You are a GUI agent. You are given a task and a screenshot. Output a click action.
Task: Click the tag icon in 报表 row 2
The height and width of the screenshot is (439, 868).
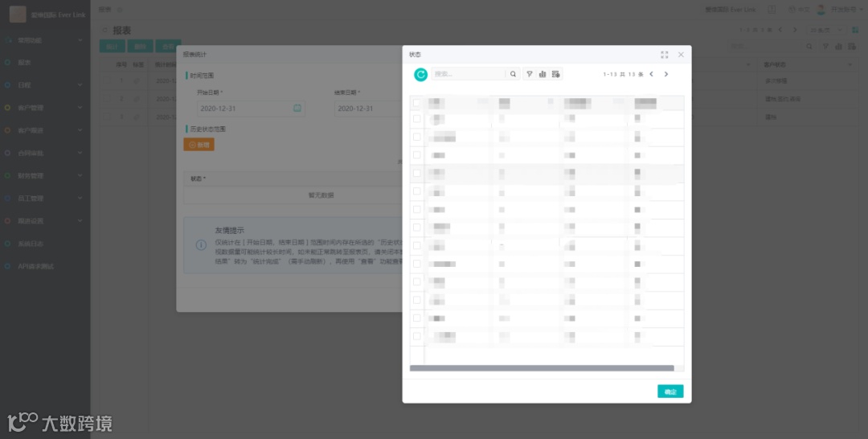[x=137, y=99]
